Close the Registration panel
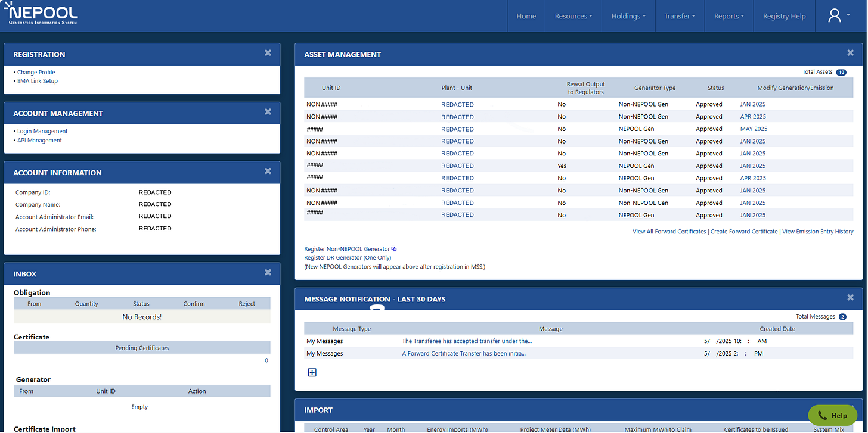The image size is (868, 433). coord(268,53)
